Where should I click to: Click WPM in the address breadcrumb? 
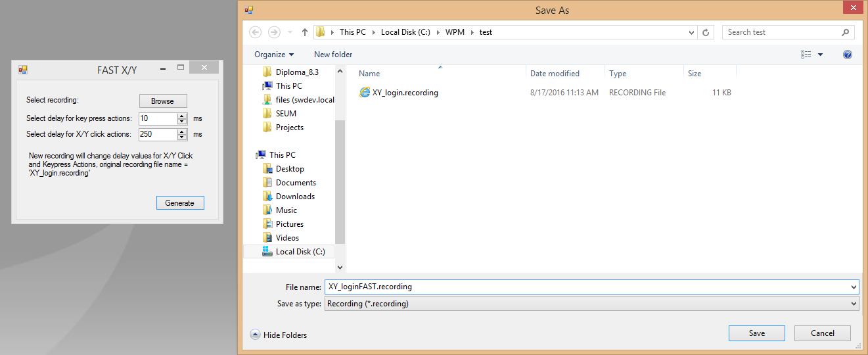[455, 32]
